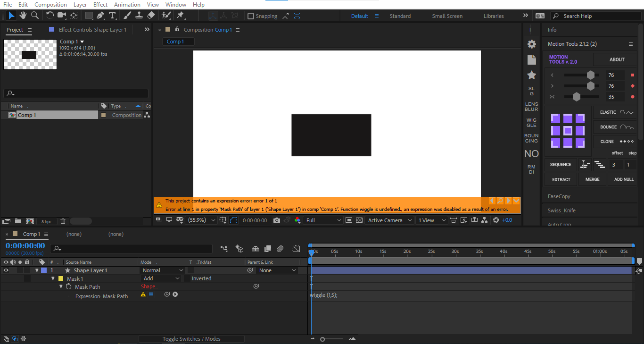Select the Hand tool
This screenshot has width=644, height=344.
coord(22,16)
